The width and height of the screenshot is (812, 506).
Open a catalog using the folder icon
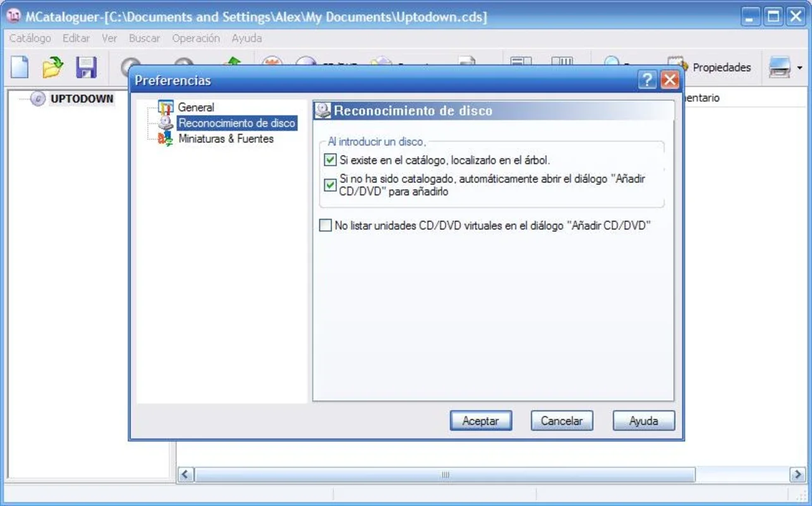click(x=53, y=67)
